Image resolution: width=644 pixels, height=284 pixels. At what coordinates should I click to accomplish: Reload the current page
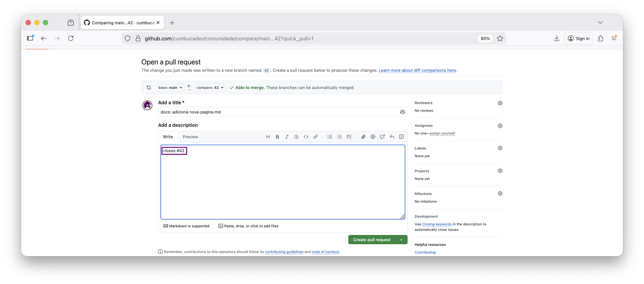(x=71, y=39)
